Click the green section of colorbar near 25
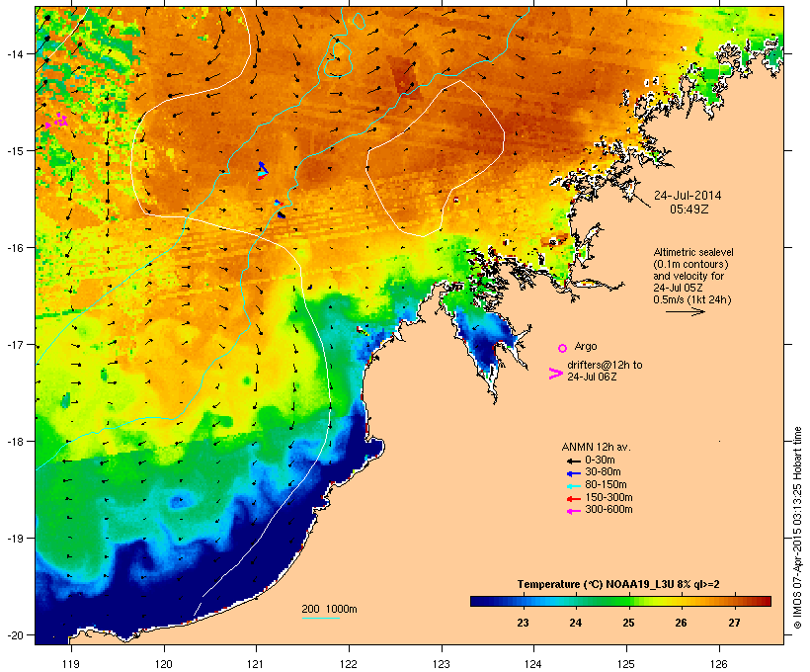The width and height of the screenshot is (810, 672). pyautogui.click(x=622, y=601)
